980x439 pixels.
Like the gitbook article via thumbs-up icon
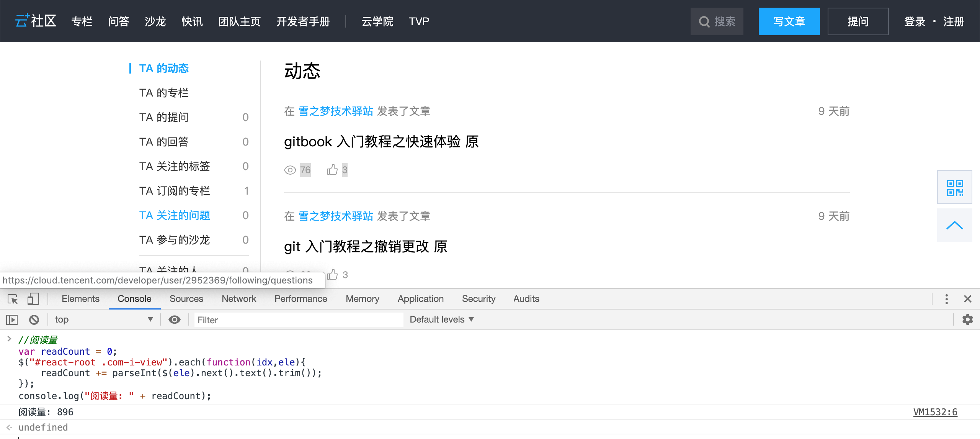coord(333,169)
